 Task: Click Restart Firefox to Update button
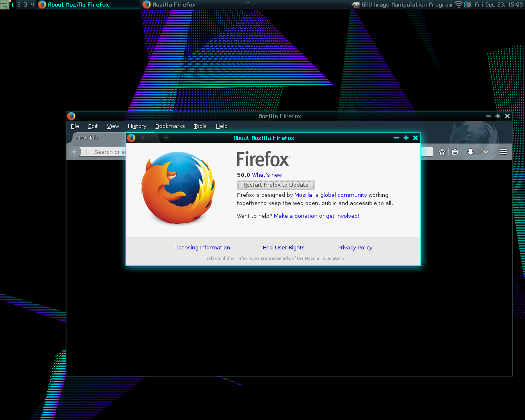(x=276, y=185)
